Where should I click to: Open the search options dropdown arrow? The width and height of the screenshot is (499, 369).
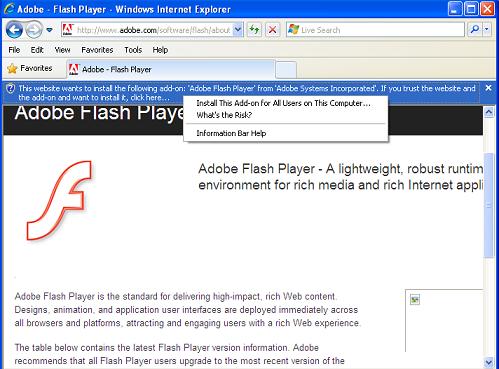[487, 30]
